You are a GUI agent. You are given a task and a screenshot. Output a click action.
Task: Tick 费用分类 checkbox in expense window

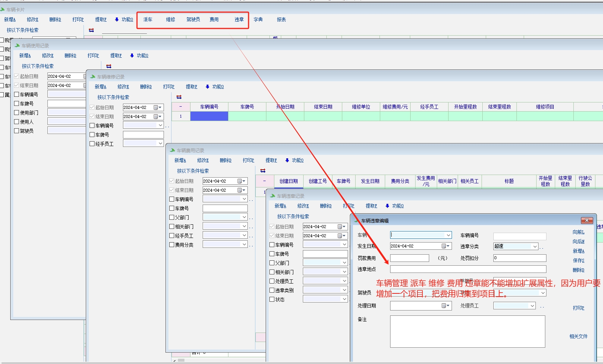click(172, 245)
